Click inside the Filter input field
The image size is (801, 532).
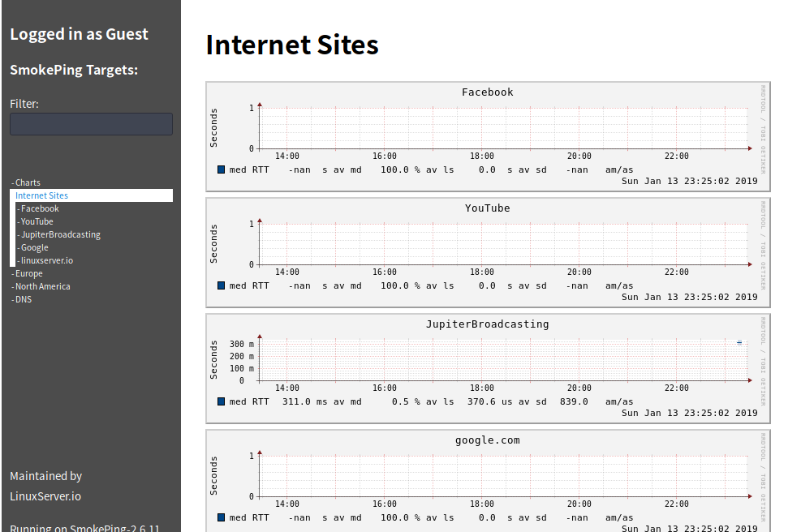click(x=90, y=123)
